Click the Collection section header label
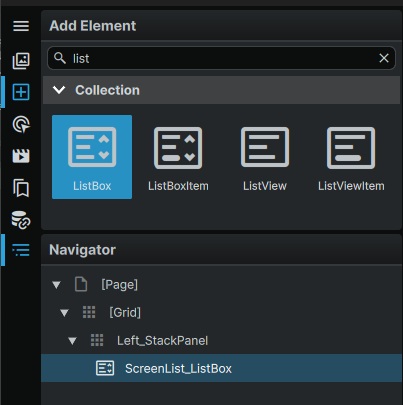Screen dimensions: 403x405 tap(107, 90)
